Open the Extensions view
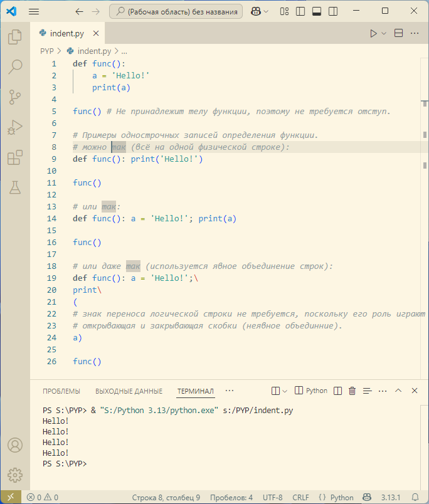 tap(15, 157)
